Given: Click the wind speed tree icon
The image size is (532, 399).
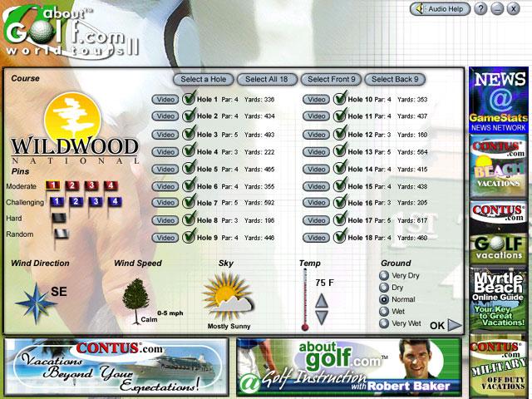Looking at the screenshot, I should [x=134, y=296].
